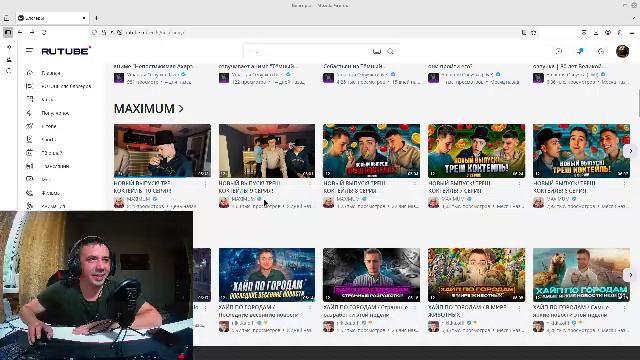Click top icon in browser left vertical strip
Screen dimensions: 640x360
point(9,47)
